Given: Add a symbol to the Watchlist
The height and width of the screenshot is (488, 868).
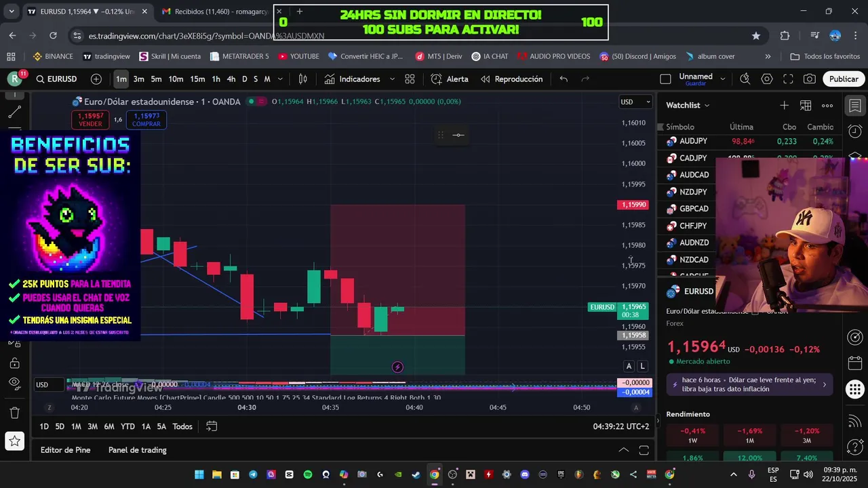Looking at the screenshot, I should (784, 105).
